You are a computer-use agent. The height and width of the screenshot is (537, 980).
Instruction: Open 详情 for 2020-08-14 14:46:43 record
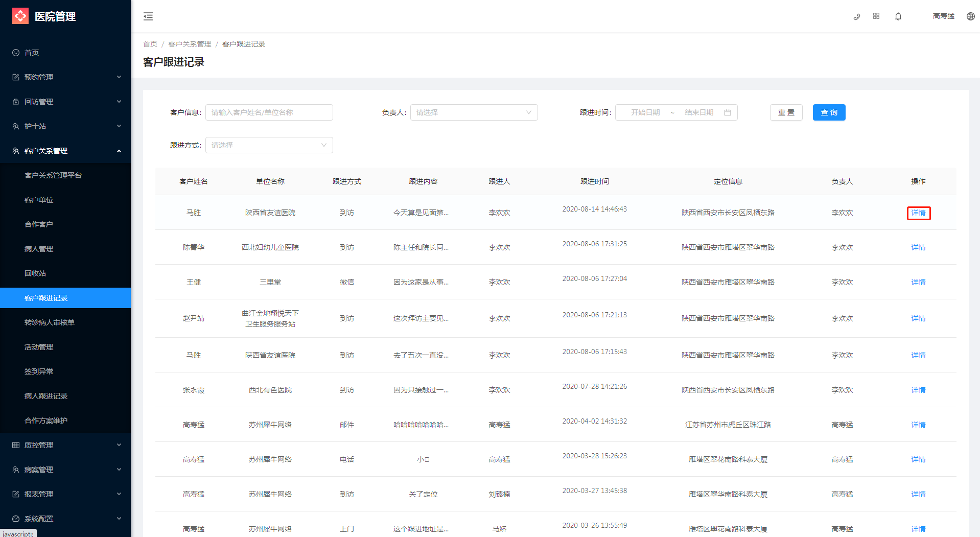[x=918, y=213]
